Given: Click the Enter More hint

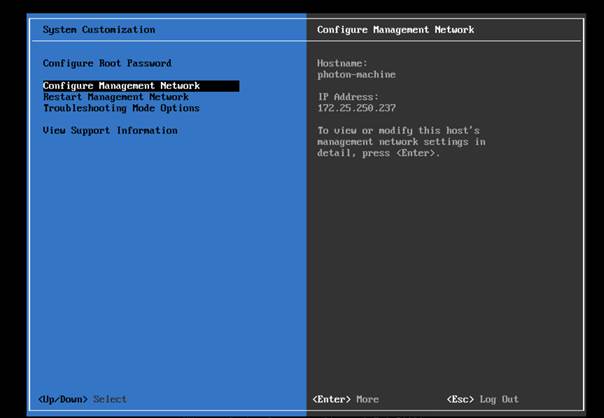Looking at the screenshot, I should pos(346,399).
